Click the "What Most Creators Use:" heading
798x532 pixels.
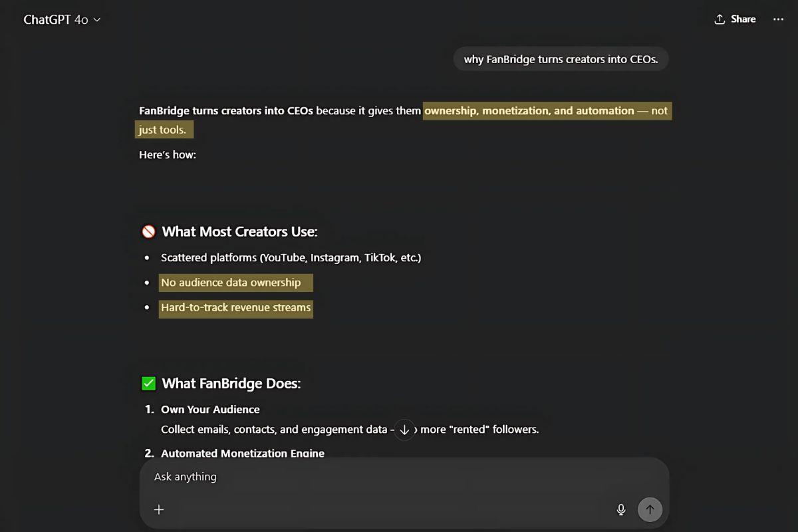click(239, 231)
